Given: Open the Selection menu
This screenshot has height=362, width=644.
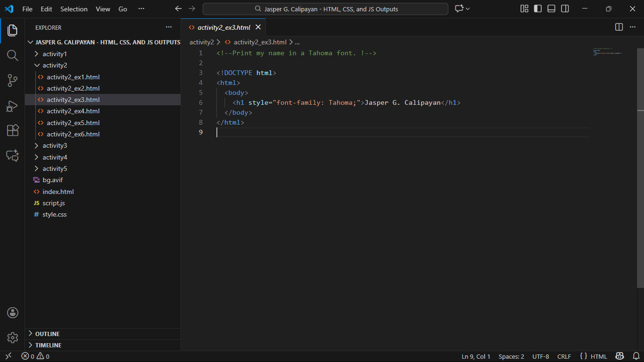Looking at the screenshot, I should coord(74,9).
